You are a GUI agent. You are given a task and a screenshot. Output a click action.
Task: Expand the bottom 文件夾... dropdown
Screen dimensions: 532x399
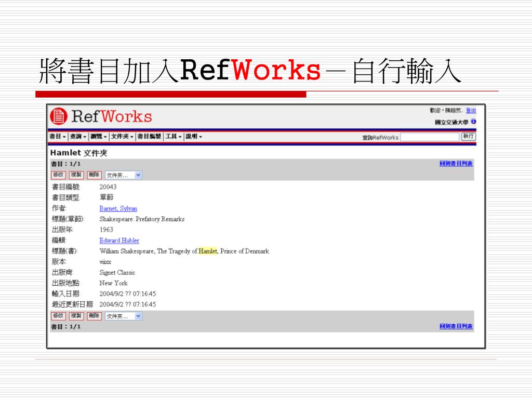124,316
